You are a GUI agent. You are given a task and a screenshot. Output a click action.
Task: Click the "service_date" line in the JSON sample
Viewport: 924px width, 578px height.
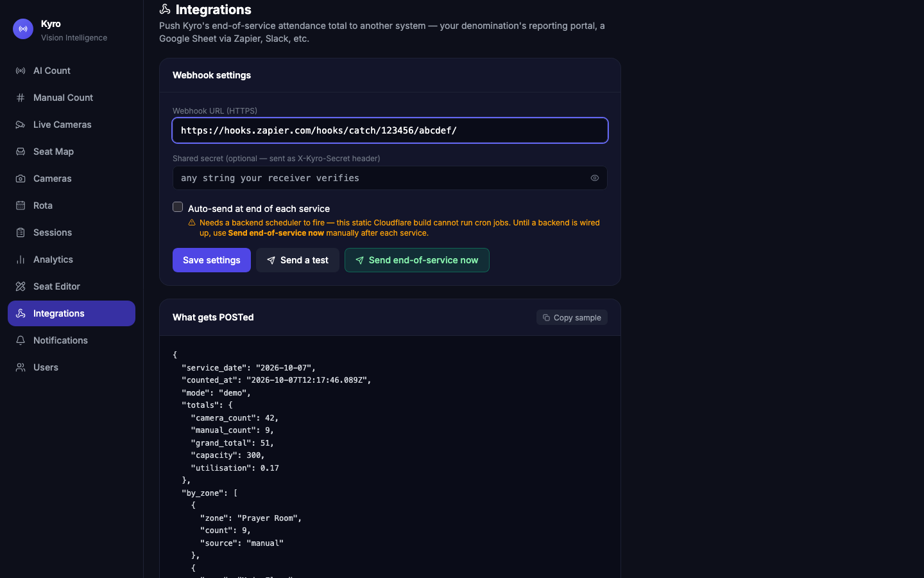248,368
